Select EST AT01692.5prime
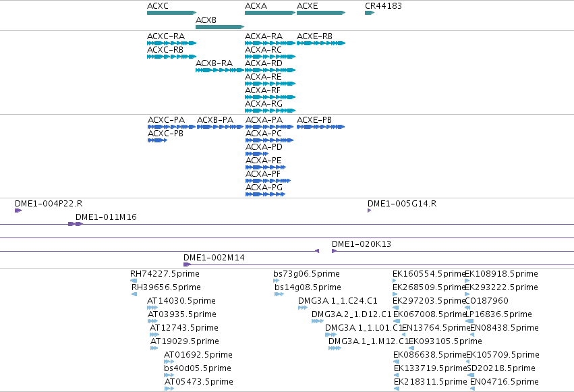574x392 pixels. 169,362
